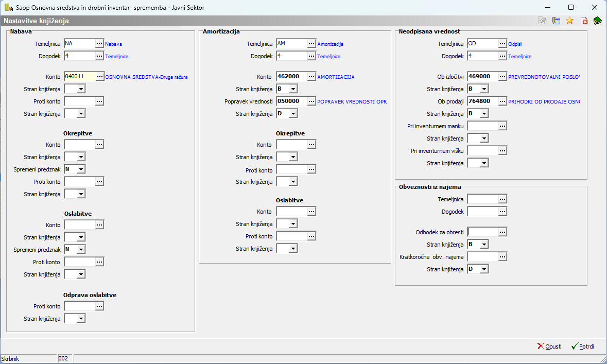
Task: Focus Obveznosti iz najema Dogodek field
Action: pyautogui.click(x=483, y=212)
